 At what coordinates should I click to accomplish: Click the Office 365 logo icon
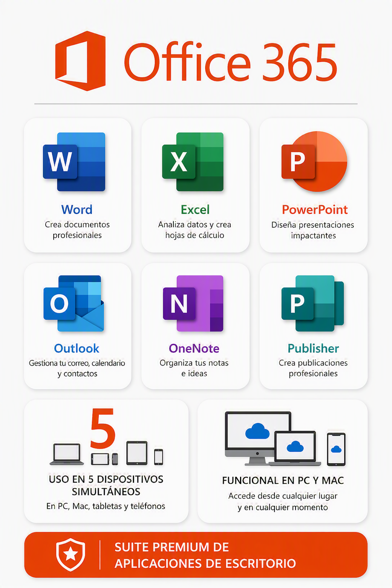[x=80, y=61]
